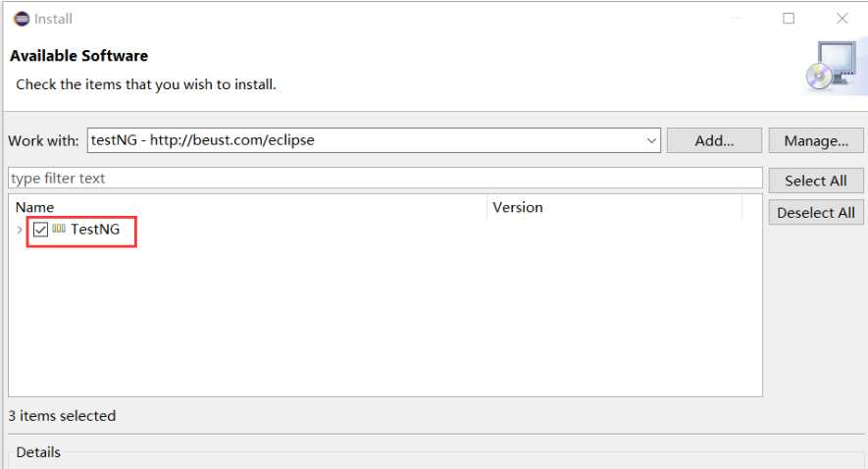Click "Check the items that you wish to install."
868x469 pixels.
pyautogui.click(x=146, y=84)
